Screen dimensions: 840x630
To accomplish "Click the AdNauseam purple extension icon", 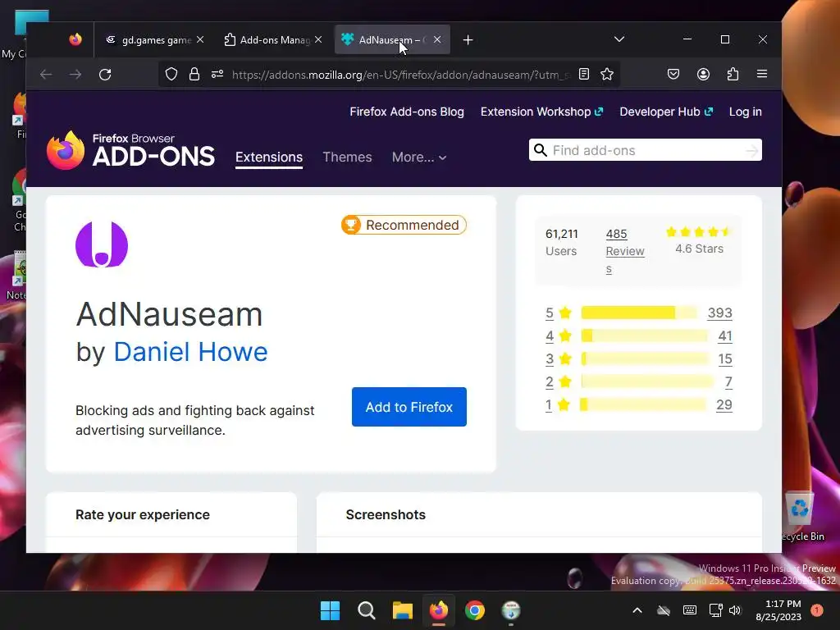I will pyautogui.click(x=102, y=244).
